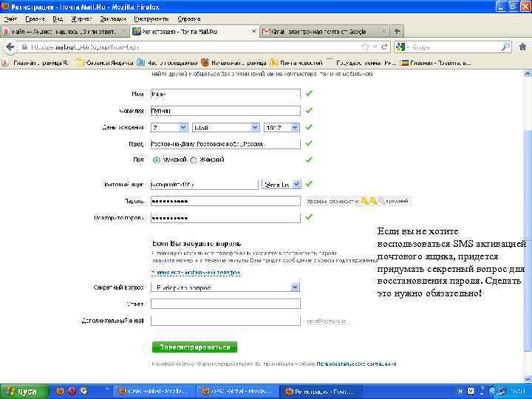
Task: Click in the Пароль input field
Action: click(x=225, y=201)
